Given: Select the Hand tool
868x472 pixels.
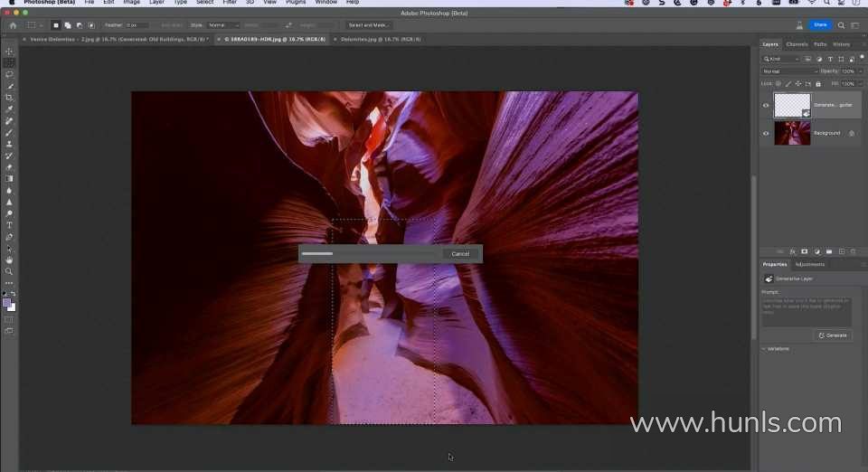Looking at the screenshot, I should click(x=9, y=260).
